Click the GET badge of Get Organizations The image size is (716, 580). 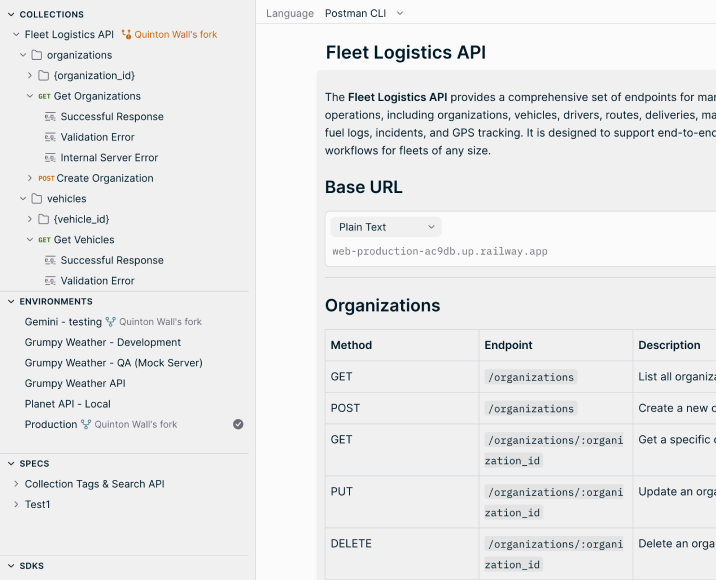[x=44, y=96]
